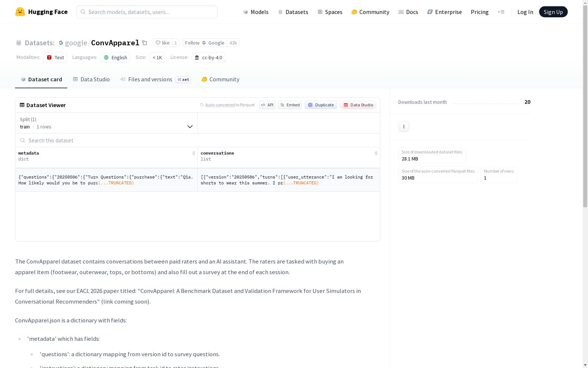
Task: Click the cc-by-4.0 license tag
Action: pos(209,57)
